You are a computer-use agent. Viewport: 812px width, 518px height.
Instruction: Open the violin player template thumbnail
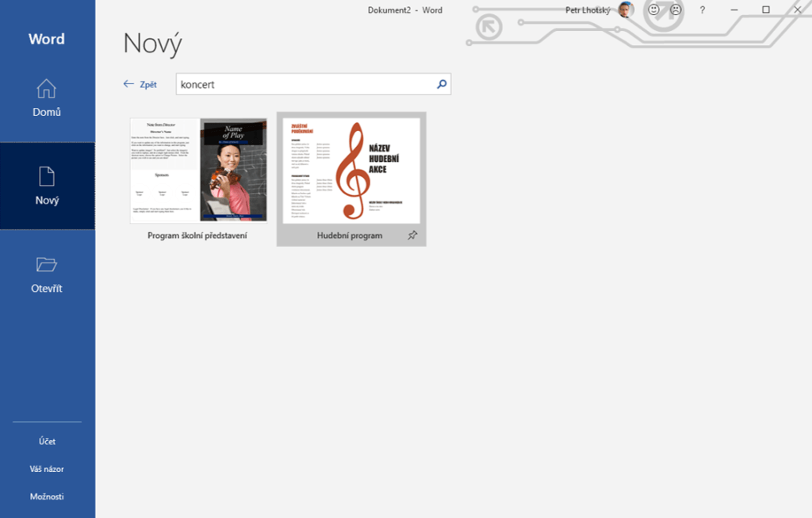(x=198, y=170)
